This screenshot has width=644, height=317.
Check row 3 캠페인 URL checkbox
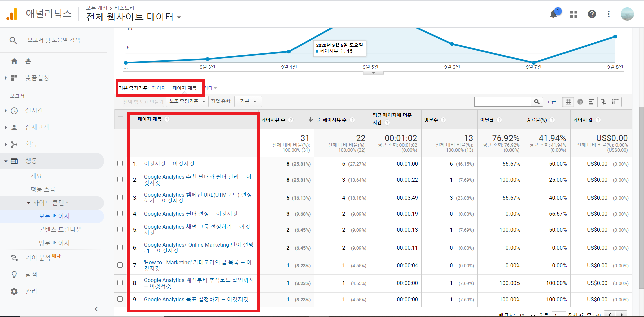click(120, 197)
